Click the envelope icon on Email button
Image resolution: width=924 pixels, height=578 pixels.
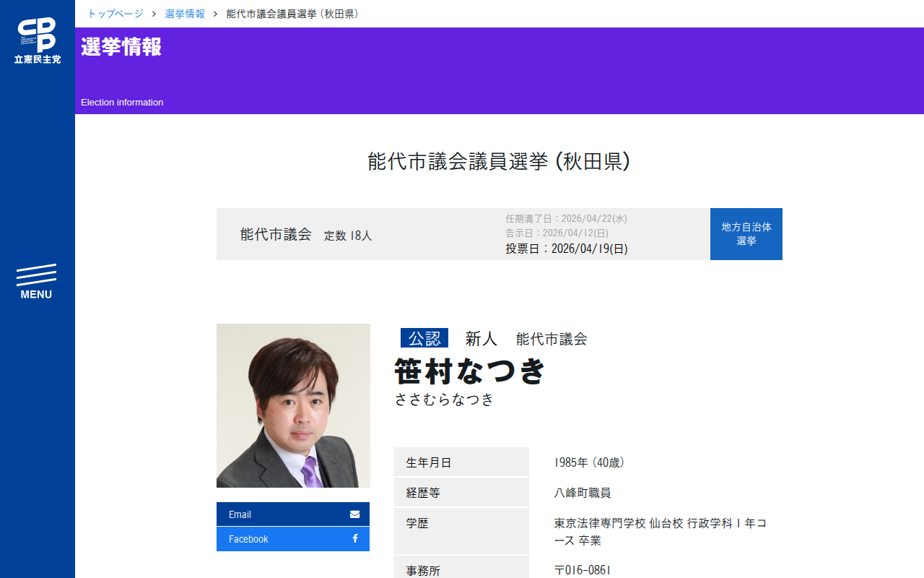click(354, 514)
